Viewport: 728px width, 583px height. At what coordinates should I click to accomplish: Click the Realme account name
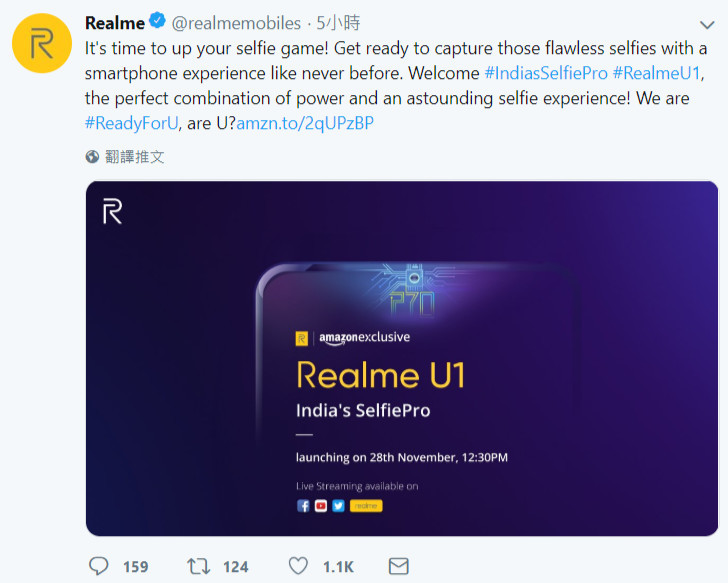[x=115, y=22]
